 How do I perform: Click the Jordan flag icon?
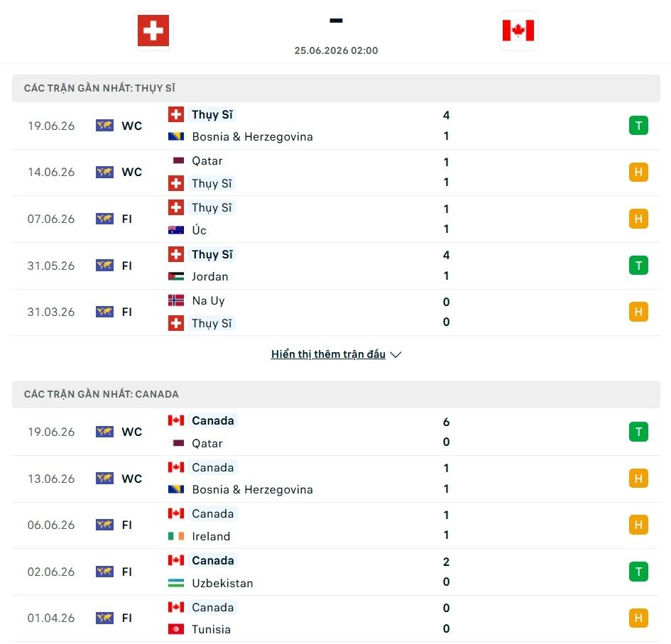pos(176,276)
